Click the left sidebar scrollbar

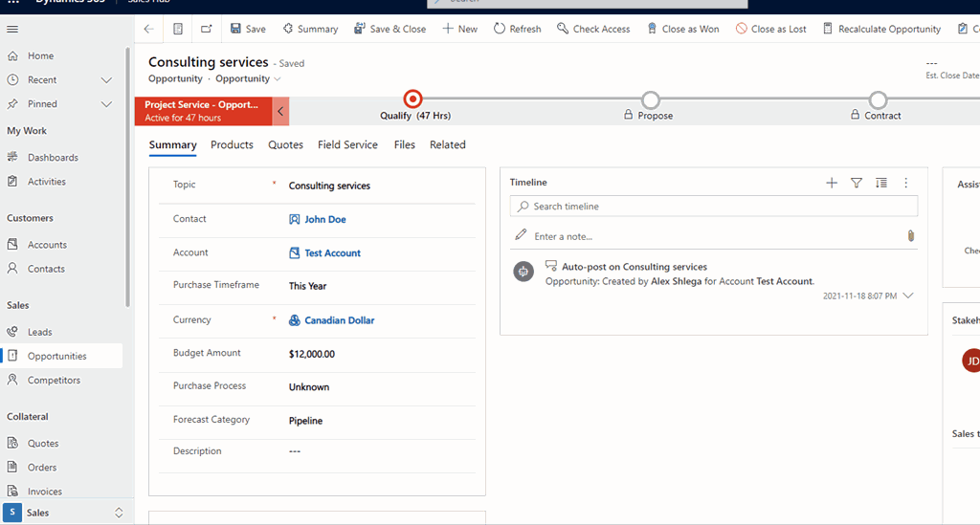127,178
